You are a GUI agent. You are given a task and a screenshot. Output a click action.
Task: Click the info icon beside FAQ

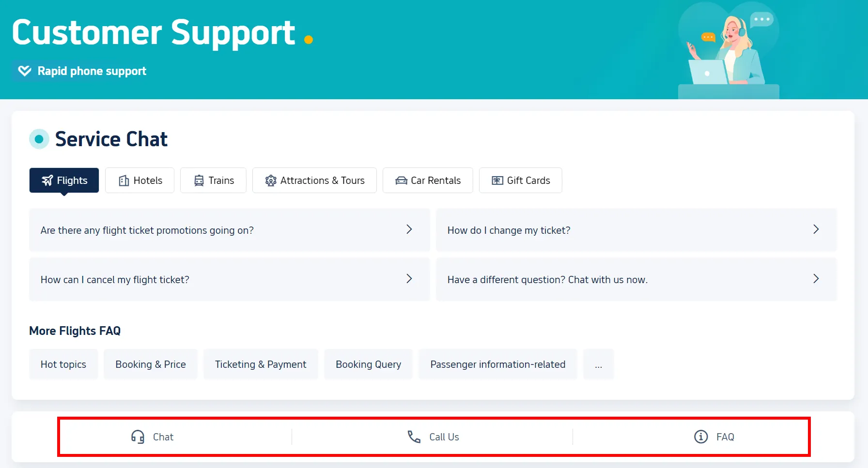(700, 437)
